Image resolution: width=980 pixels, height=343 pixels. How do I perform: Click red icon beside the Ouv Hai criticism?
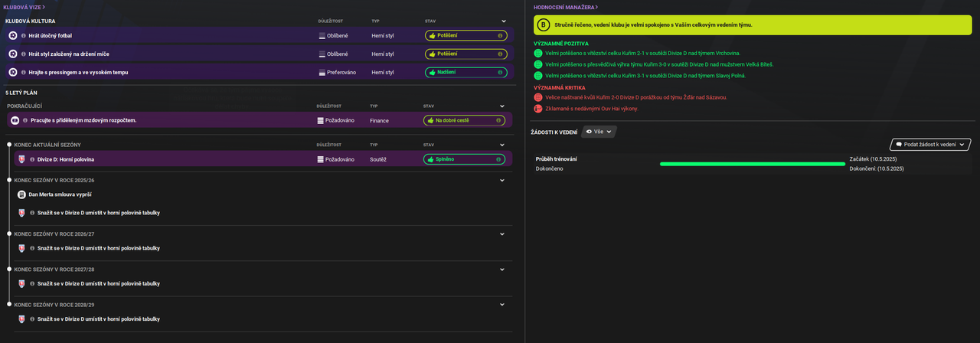[x=538, y=109]
